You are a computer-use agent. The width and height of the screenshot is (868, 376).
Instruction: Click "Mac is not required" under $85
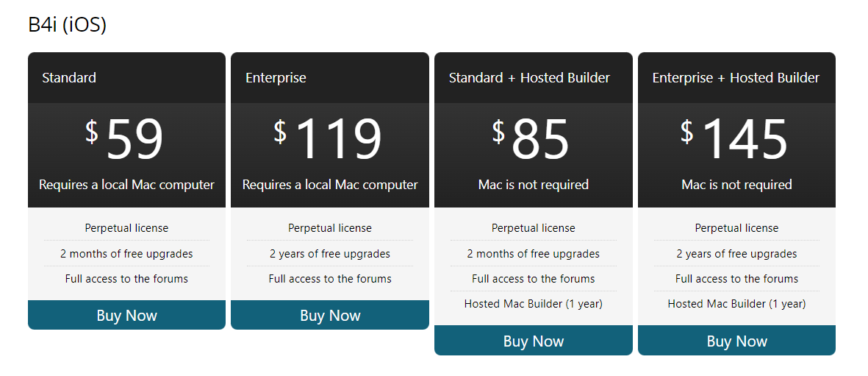point(533,185)
